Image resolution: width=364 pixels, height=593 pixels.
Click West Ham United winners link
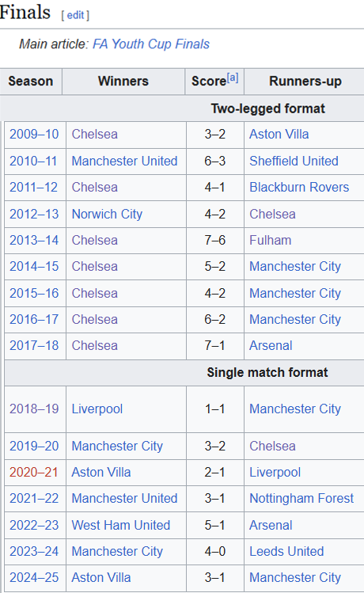[x=120, y=525]
